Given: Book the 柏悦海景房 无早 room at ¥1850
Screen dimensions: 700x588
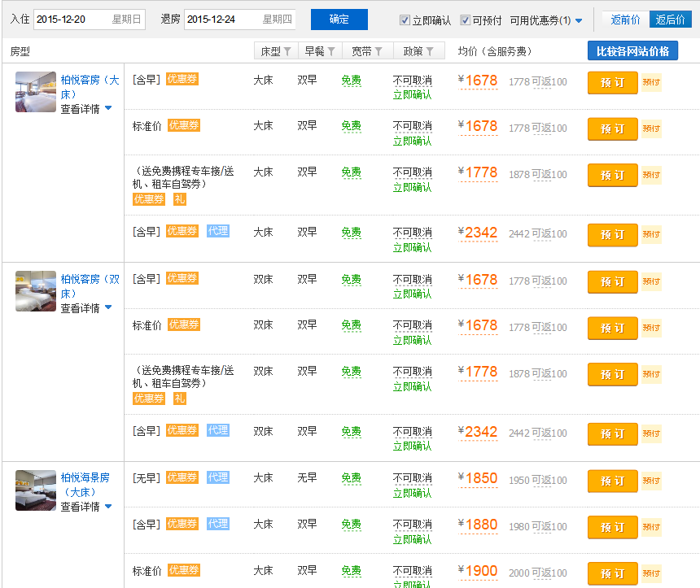Looking at the screenshot, I should 612,481.
